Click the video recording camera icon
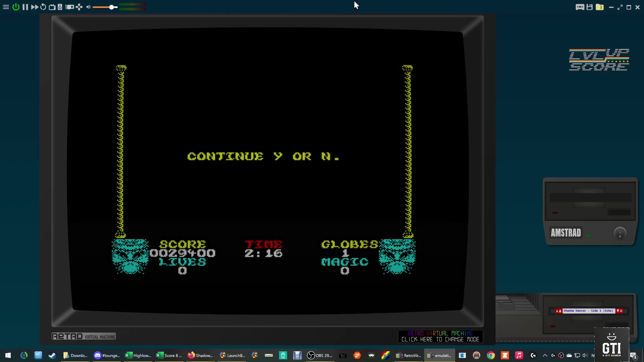Viewport: 644px width, 362px height. [x=70, y=7]
